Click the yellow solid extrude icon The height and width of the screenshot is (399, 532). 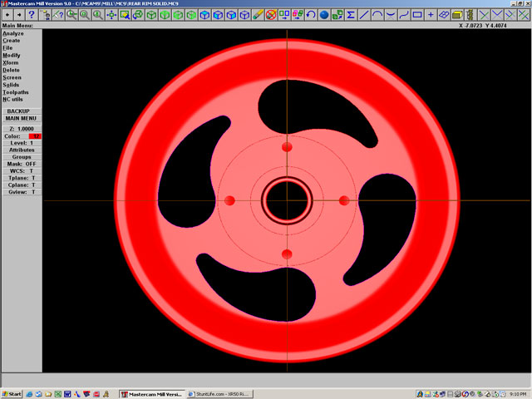457,15
